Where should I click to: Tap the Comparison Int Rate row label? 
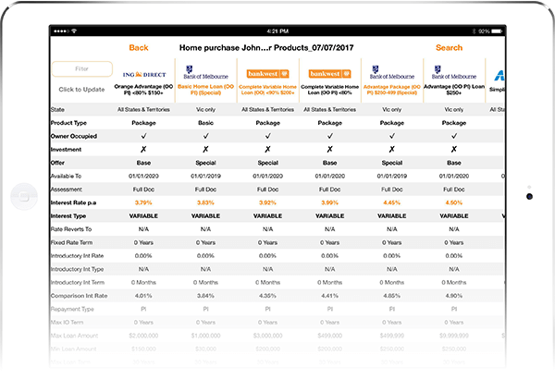[79, 296]
